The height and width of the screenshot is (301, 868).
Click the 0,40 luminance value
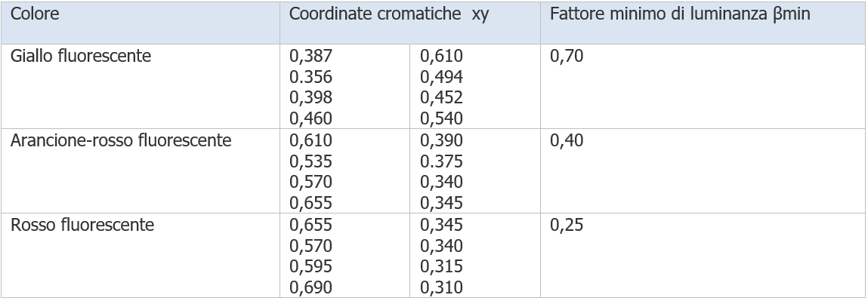point(567,141)
